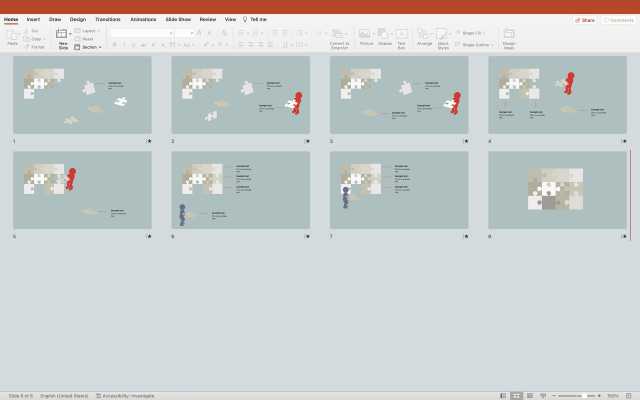Check Accessibility status in status bar

(125, 395)
